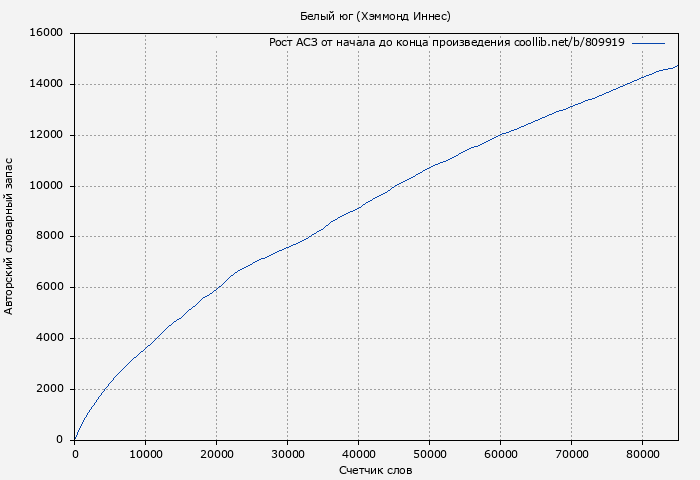Click the 12000 tick label on the Y-axis
The height and width of the screenshot is (480, 700).
click(46, 135)
